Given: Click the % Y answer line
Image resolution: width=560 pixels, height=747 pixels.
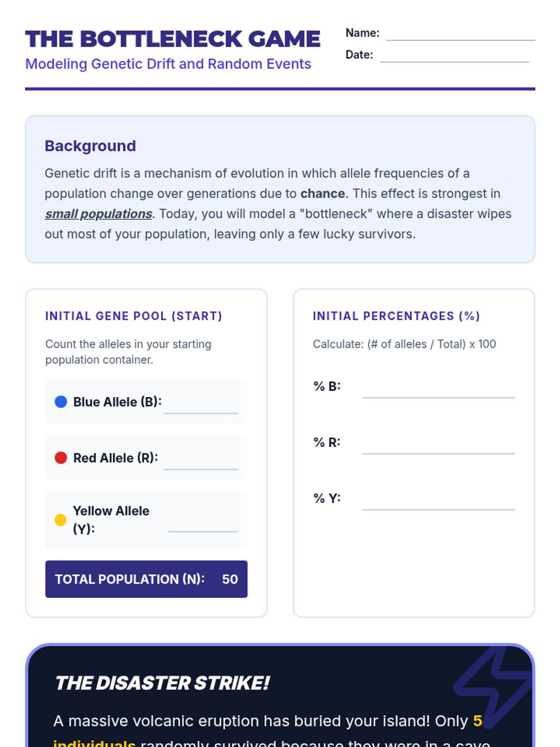Looking at the screenshot, I should (439, 504).
